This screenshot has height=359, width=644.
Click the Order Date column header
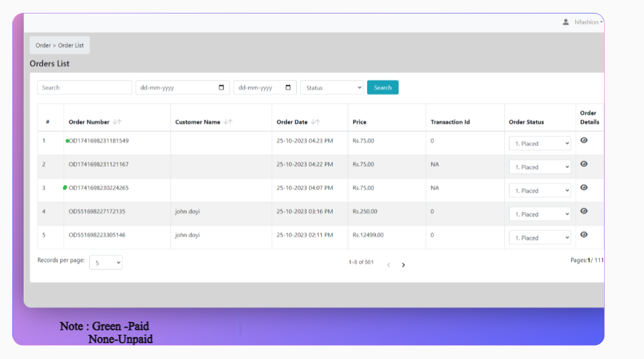[292, 122]
